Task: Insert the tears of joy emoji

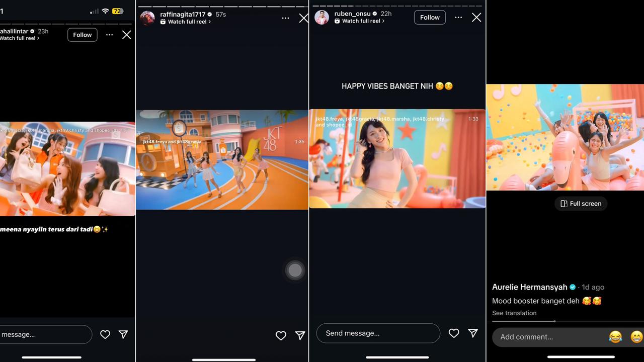Action: 615,337
